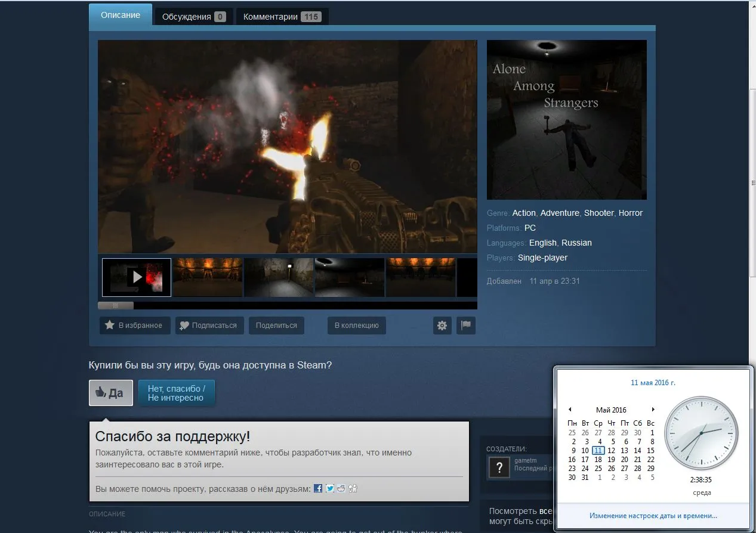Go to previous month in calendar
Image resolution: width=756 pixels, height=533 pixels.
click(x=570, y=410)
